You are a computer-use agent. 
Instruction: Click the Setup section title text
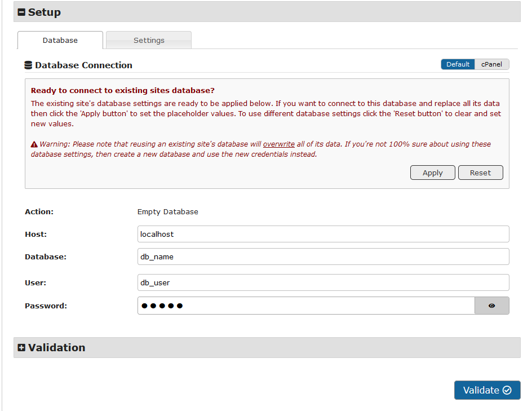click(x=44, y=12)
